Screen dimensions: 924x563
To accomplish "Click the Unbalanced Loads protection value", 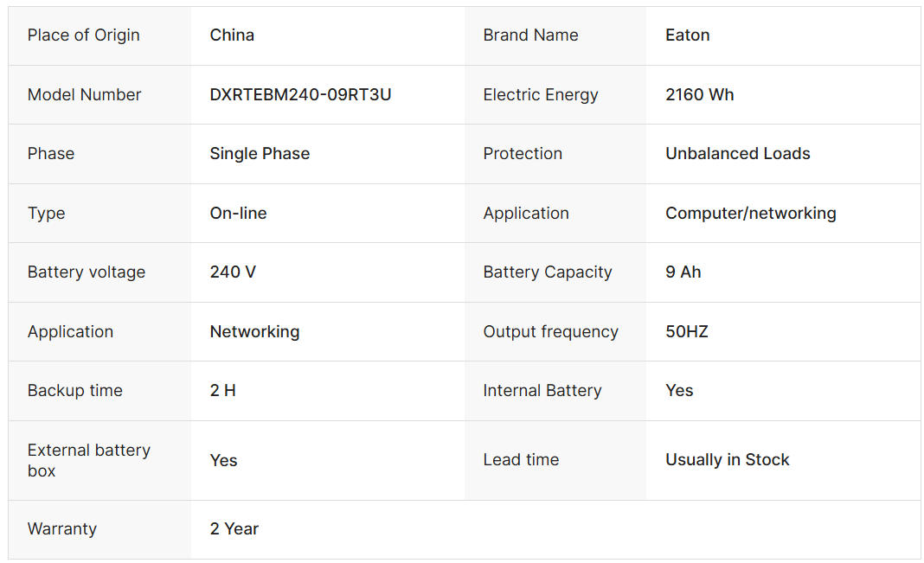I will coord(737,154).
